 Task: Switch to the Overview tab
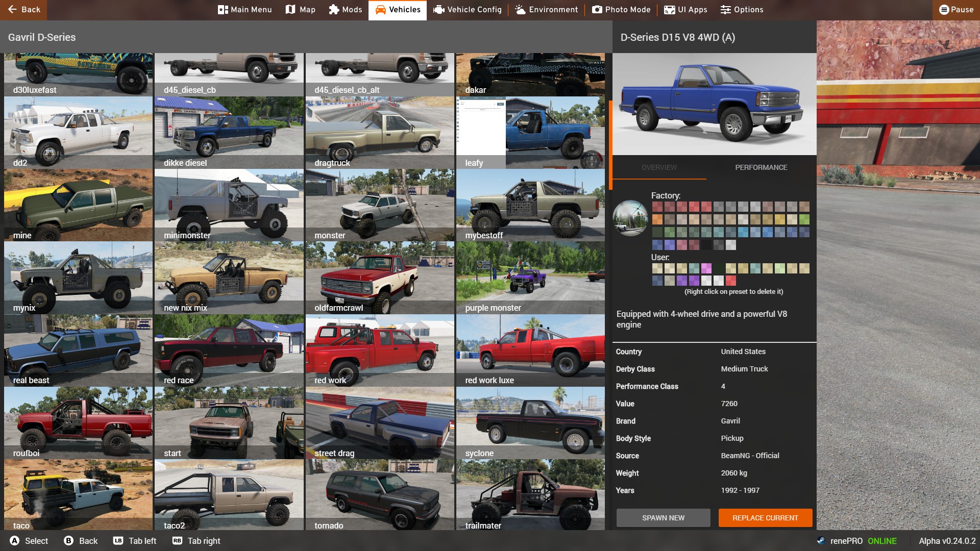click(659, 167)
